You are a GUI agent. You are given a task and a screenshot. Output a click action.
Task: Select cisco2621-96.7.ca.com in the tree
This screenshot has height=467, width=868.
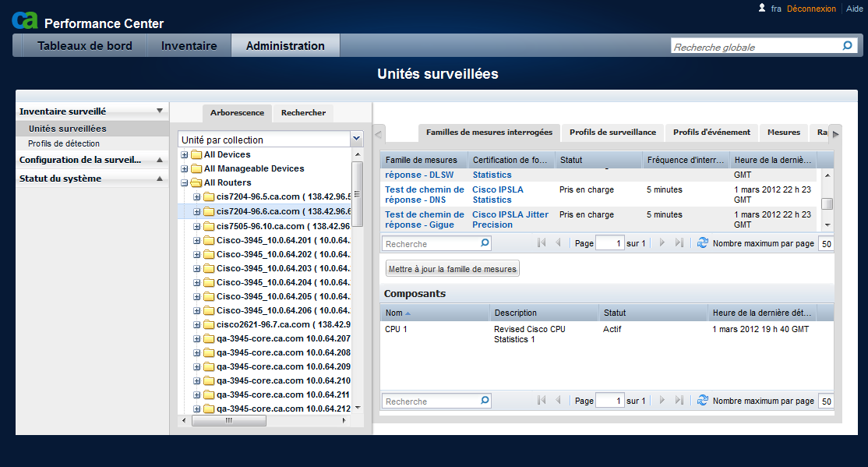[x=263, y=324]
